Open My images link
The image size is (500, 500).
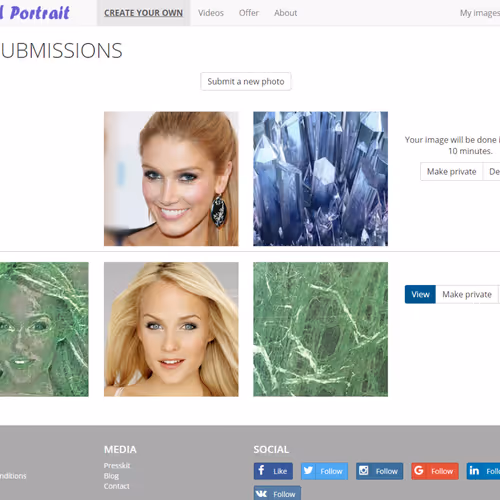coord(480,13)
